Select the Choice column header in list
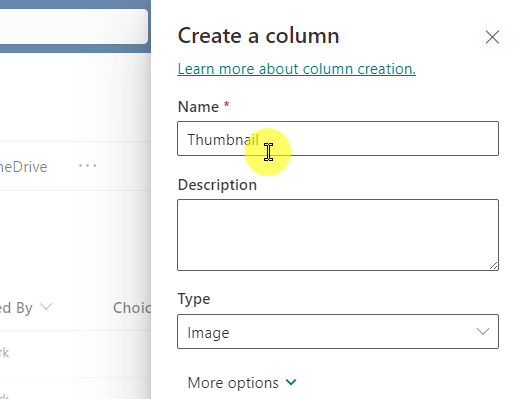The image size is (525, 399). click(x=132, y=308)
